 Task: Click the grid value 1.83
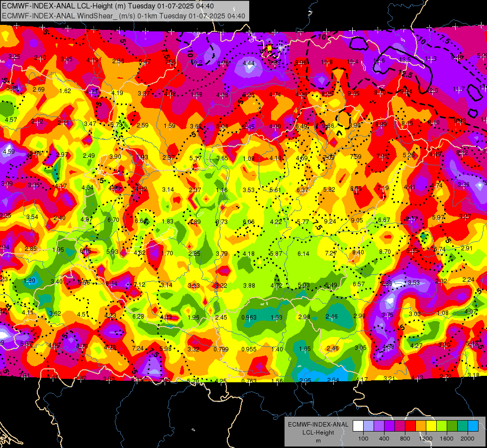pyautogui.click(x=168, y=221)
